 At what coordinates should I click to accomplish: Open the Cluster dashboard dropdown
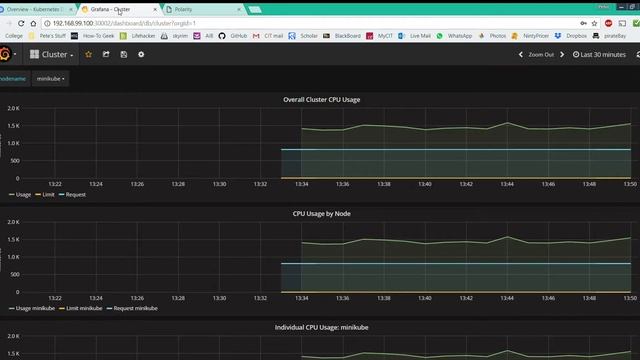click(x=51, y=54)
